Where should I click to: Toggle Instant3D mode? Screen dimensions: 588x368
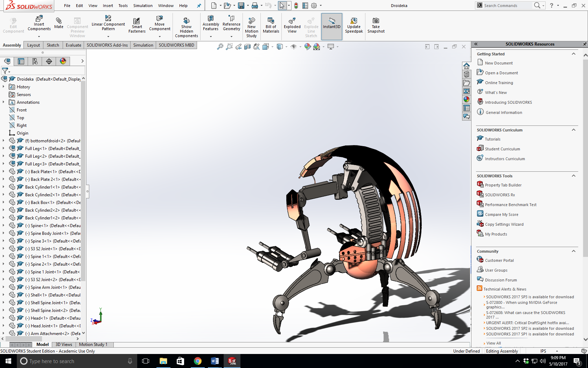tap(331, 26)
